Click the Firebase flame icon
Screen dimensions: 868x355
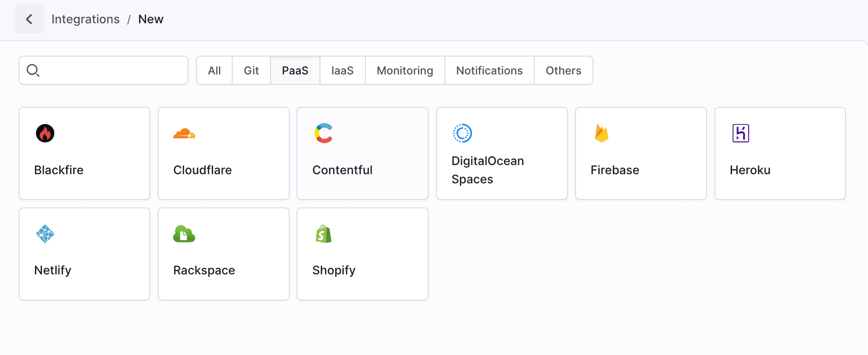602,133
